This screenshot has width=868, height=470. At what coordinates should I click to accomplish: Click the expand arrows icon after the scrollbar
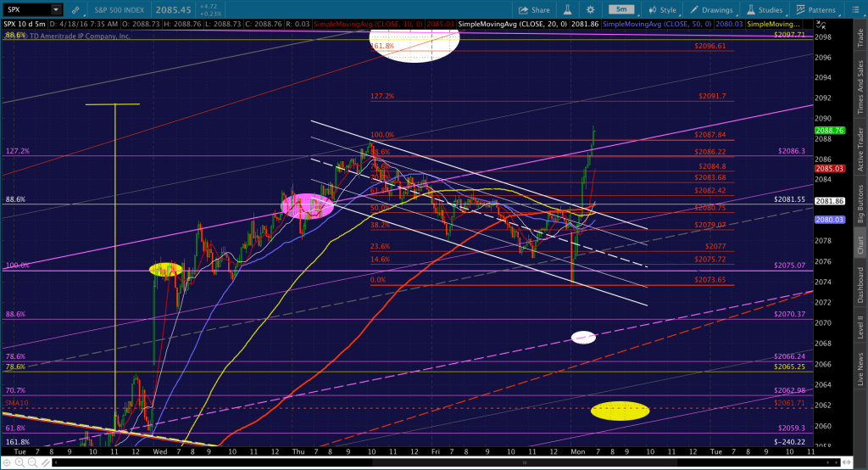click(845, 462)
